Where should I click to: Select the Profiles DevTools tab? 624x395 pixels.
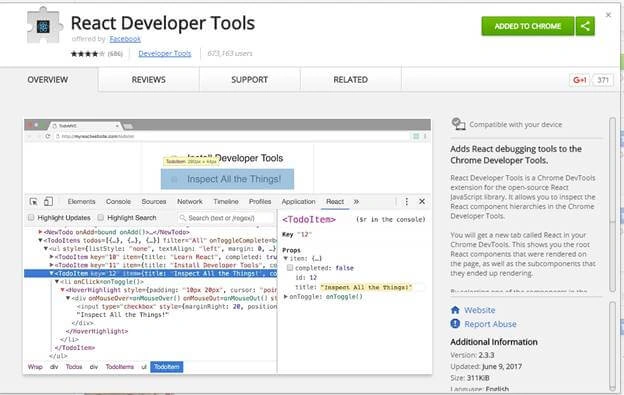point(260,202)
